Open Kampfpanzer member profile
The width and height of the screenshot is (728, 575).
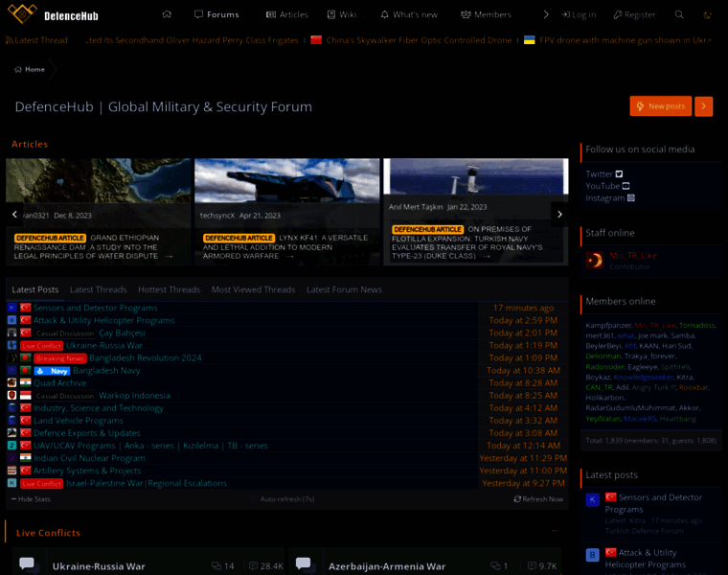[608, 326]
